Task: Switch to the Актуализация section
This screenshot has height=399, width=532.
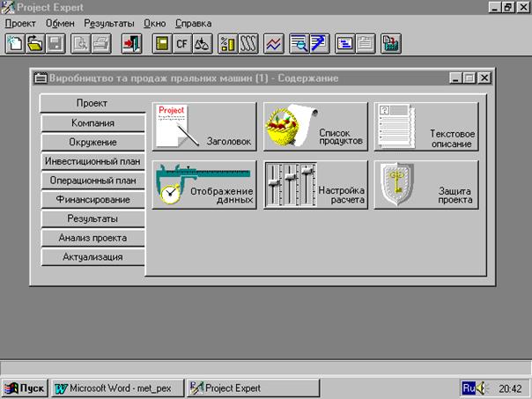Action: click(x=92, y=257)
